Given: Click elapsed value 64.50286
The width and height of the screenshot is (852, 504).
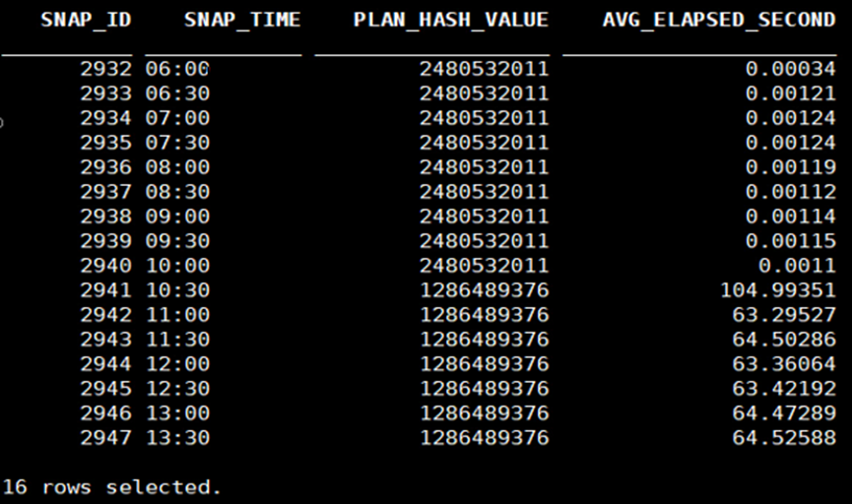Looking at the screenshot, I should click(x=784, y=340).
